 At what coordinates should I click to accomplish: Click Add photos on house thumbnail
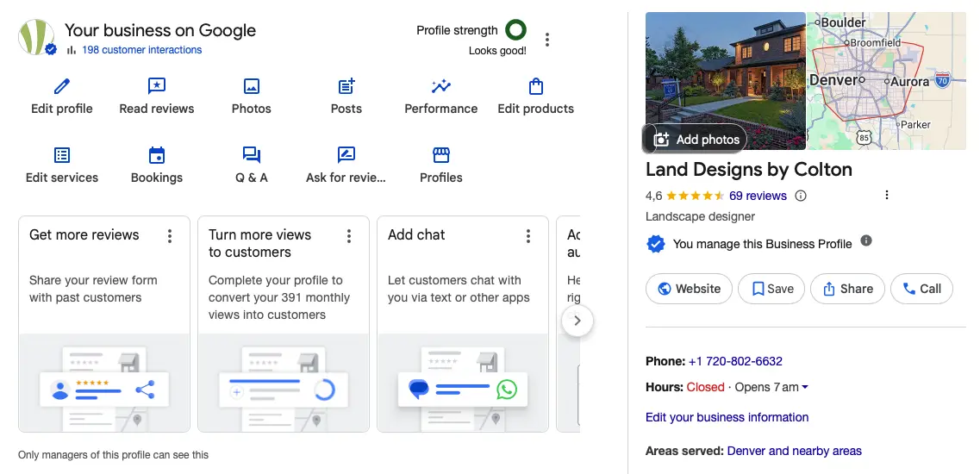(696, 140)
